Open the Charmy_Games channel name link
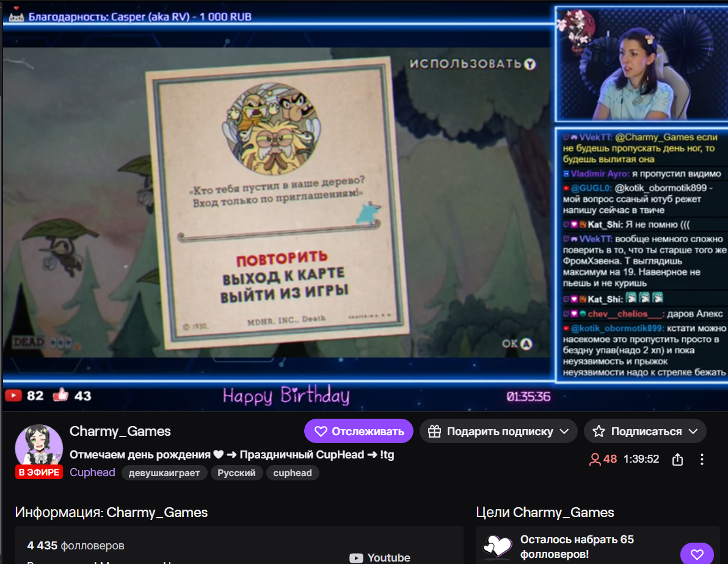The height and width of the screenshot is (564, 728). pos(120,431)
